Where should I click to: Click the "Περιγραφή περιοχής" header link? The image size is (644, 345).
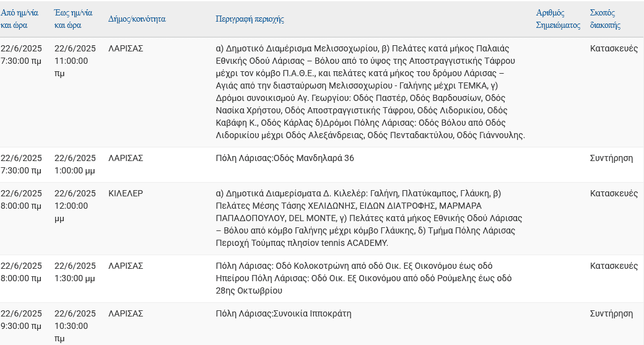[x=250, y=19]
